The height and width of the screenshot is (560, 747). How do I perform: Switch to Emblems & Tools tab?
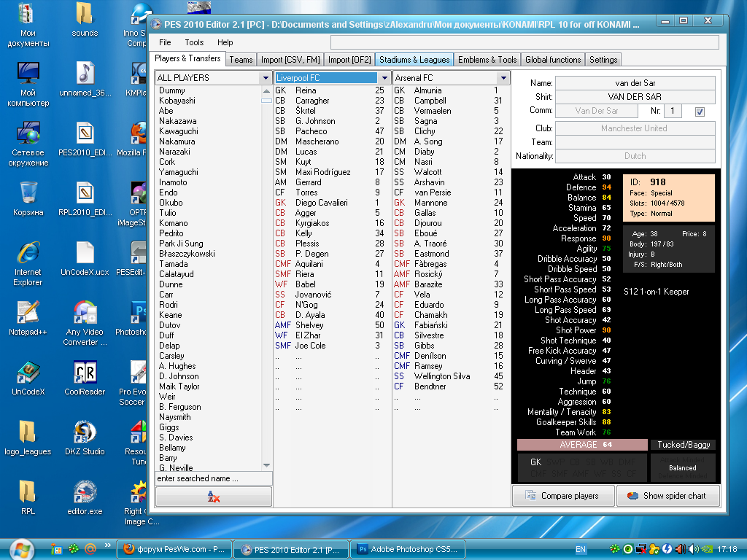[x=487, y=60]
